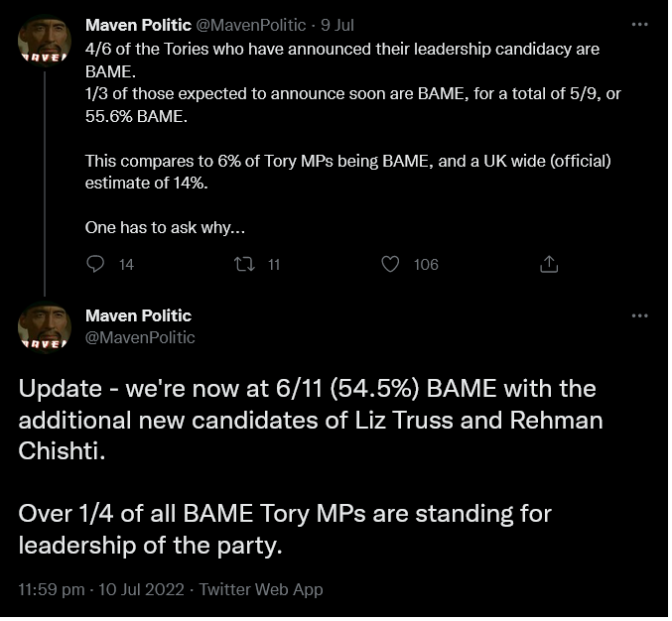Open the more options menu on the 9 Jul tweet

pos(639,24)
